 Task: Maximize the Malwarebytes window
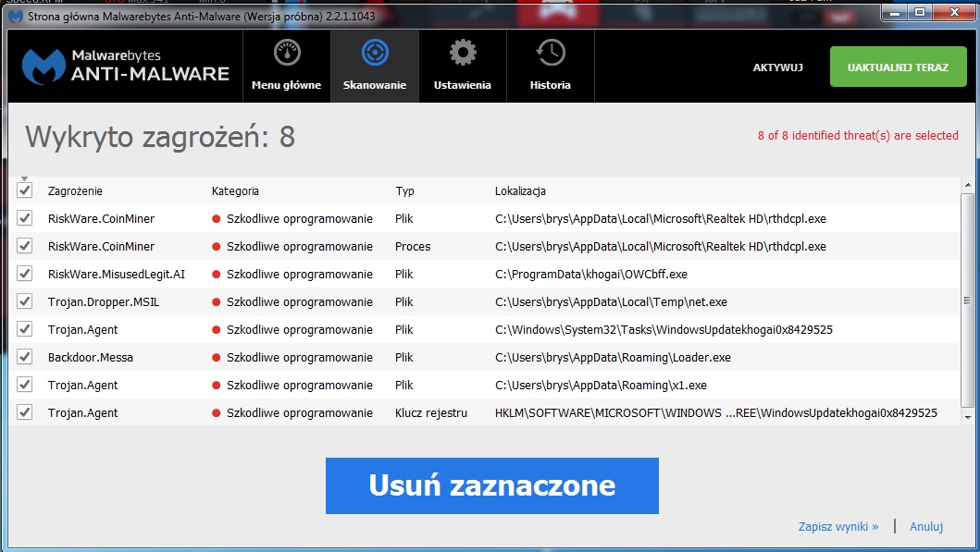point(920,12)
